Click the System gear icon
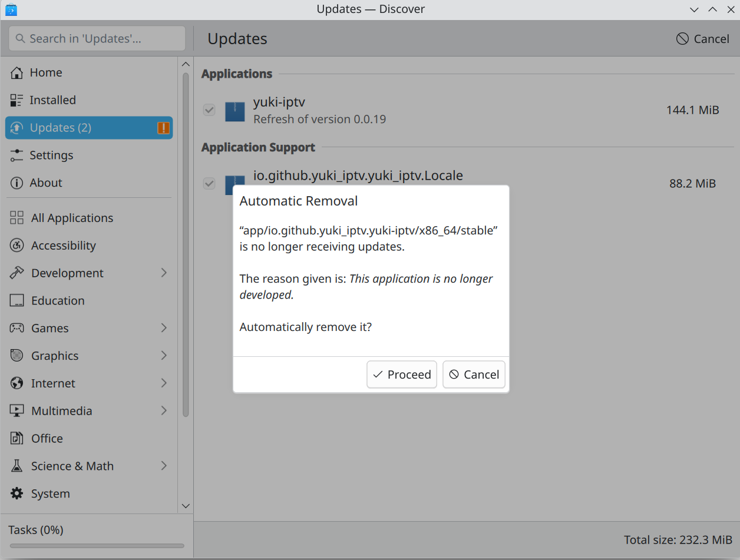The width and height of the screenshot is (740, 560). [16, 493]
